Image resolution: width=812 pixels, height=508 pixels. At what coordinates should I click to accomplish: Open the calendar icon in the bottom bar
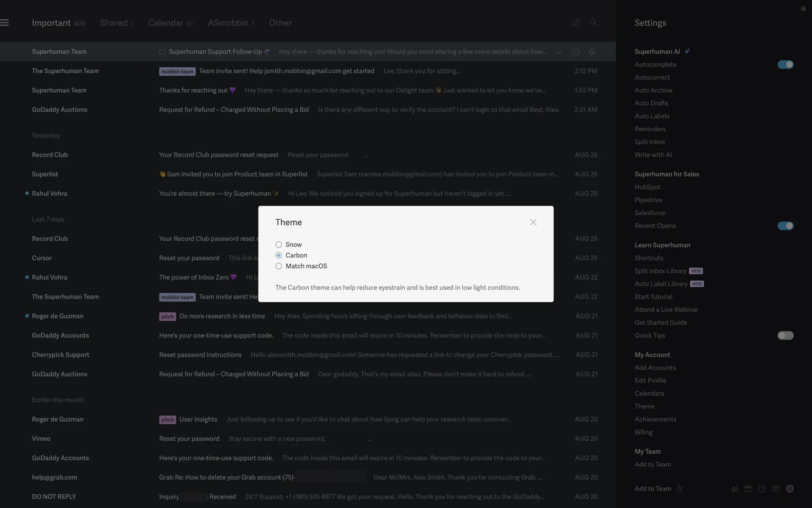[776, 489]
